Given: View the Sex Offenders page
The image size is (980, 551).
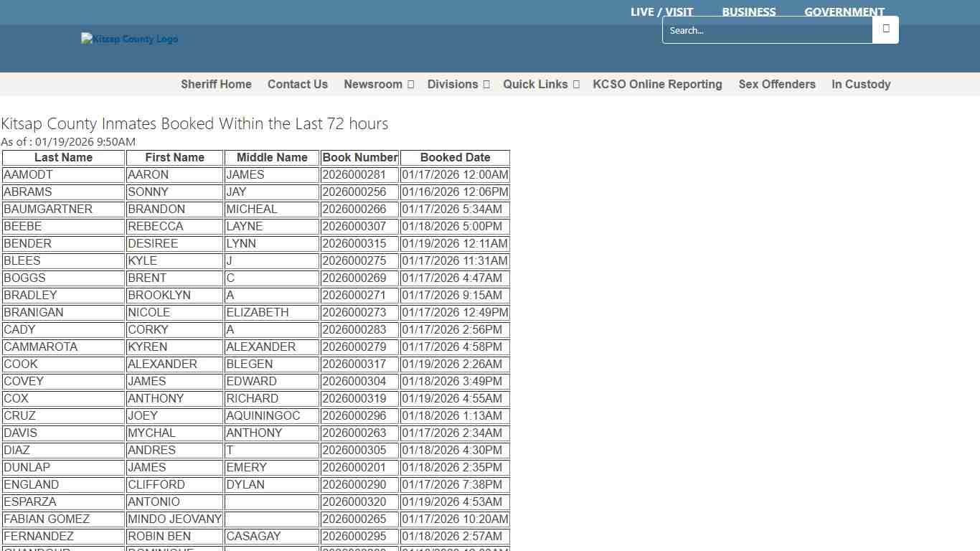Looking at the screenshot, I should pyautogui.click(x=777, y=84).
